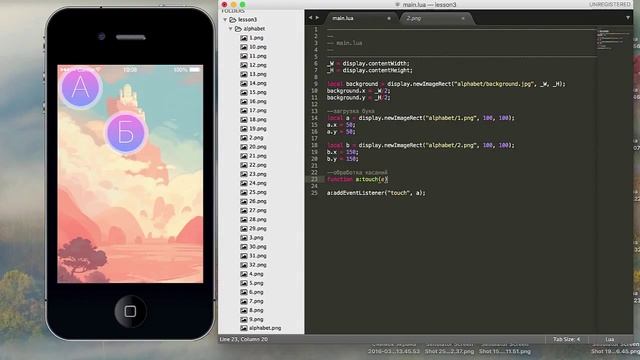Viewport: 640px width, 360px height.
Task: Click the image icon beside 24.png
Action: pyautogui.click(x=244, y=183)
